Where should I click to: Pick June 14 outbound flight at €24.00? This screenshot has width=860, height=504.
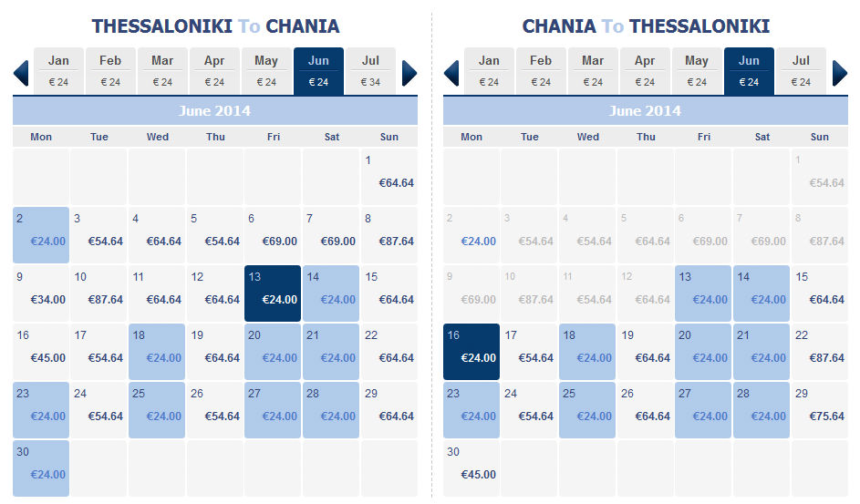pyautogui.click(x=331, y=293)
